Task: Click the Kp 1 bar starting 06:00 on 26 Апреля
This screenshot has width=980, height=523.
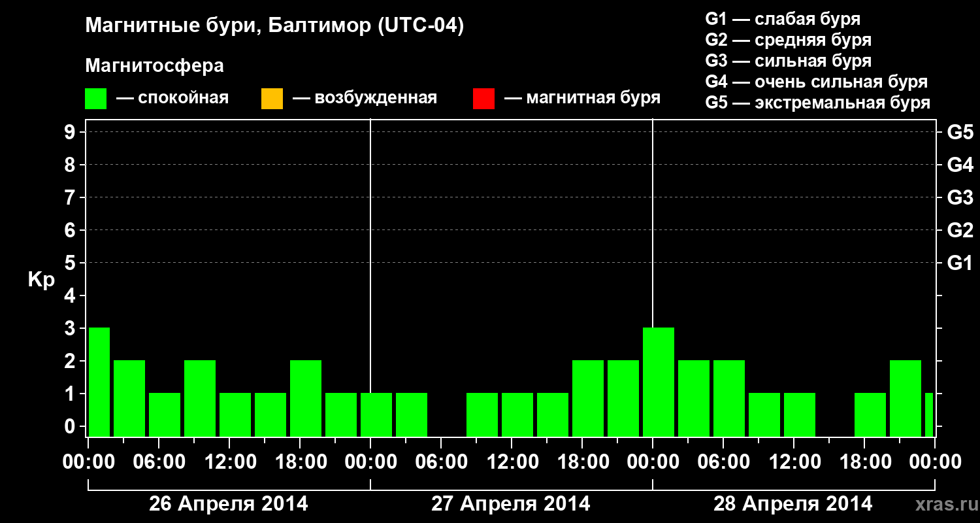Action: tap(165, 414)
